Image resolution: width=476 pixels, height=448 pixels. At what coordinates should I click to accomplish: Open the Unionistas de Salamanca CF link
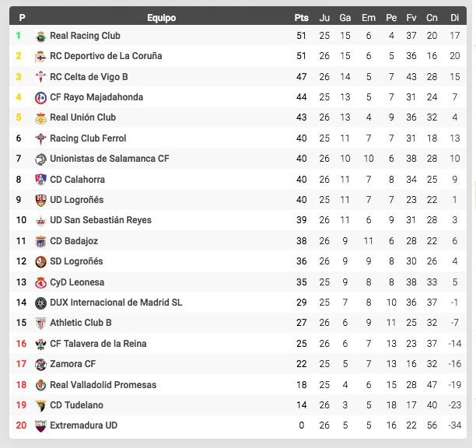(110, 159)
